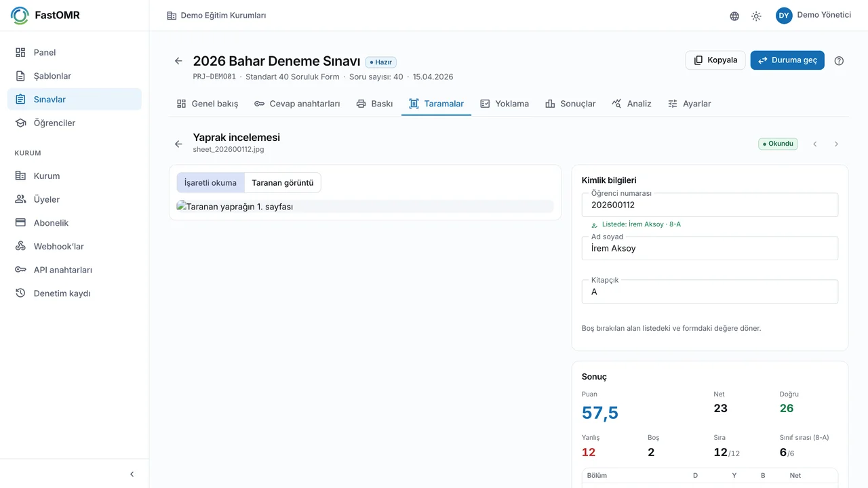Click the Kopyala button
The image size is (868, 488).
pyautogui.click(x=715, y=60)
